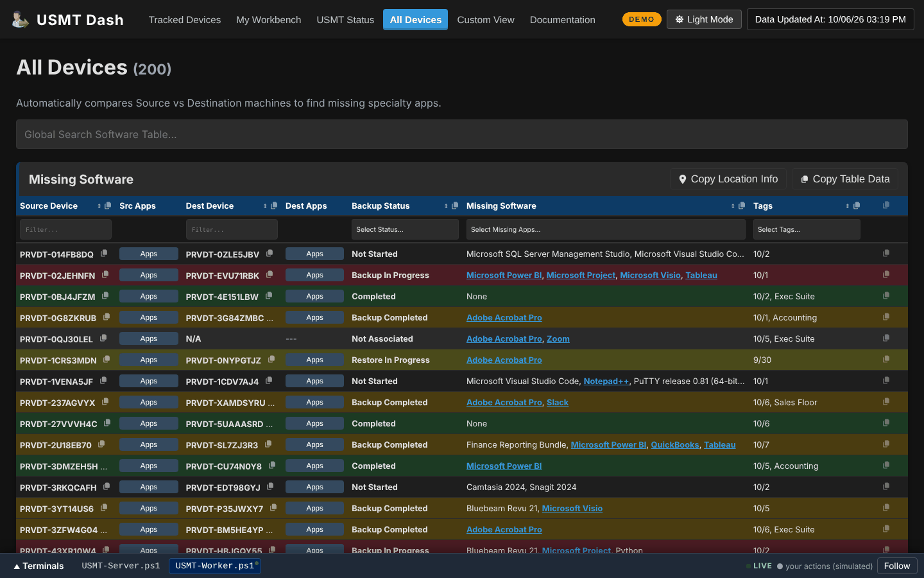Copy the Source Device column data

click(x=108, y=206)
